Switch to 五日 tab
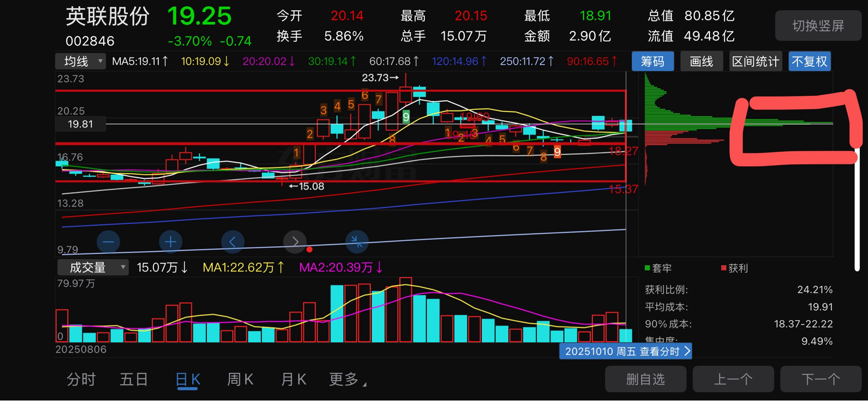This screenshot has width=868, height=401. 135,380
